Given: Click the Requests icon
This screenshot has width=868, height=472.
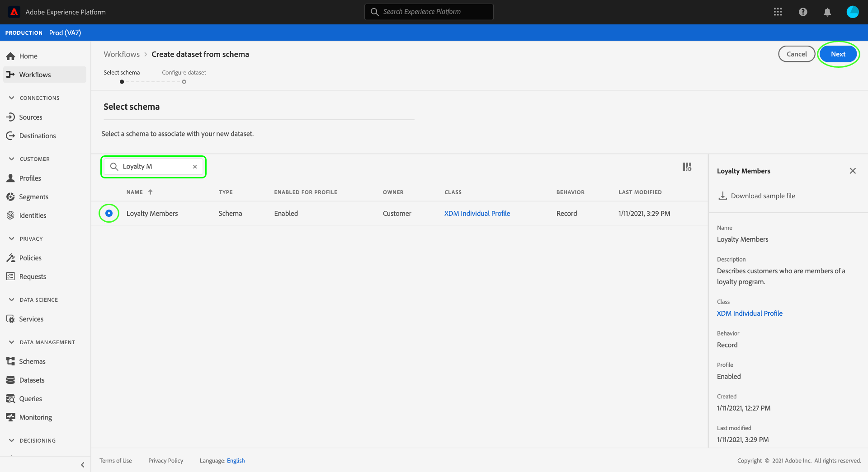Looking at the screenshot, I should (10, 276).
